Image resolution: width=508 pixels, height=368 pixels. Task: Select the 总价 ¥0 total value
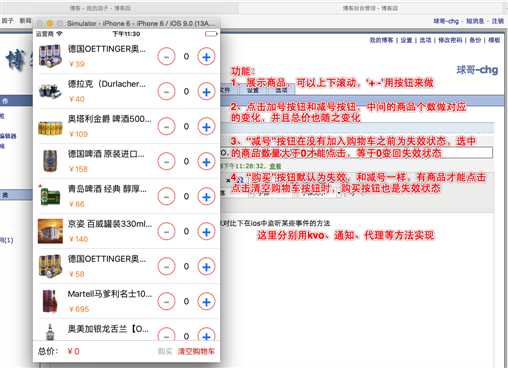click(73, 351)
